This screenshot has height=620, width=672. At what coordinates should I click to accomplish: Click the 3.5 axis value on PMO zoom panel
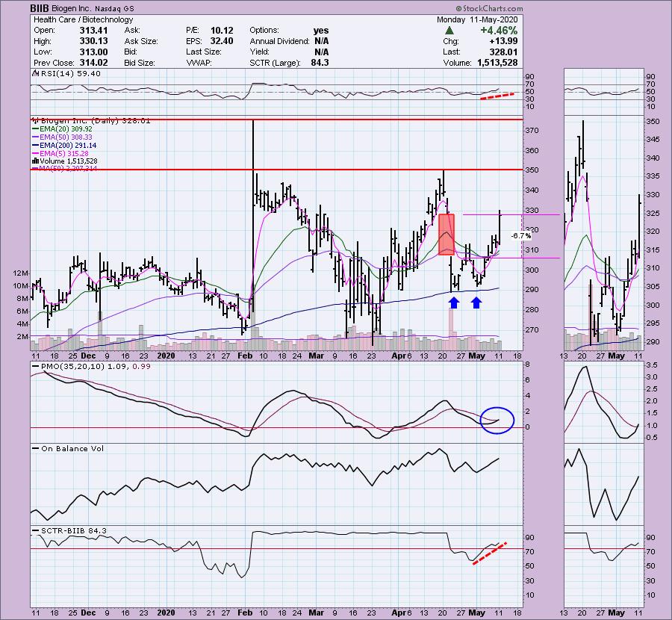(651, 365)
